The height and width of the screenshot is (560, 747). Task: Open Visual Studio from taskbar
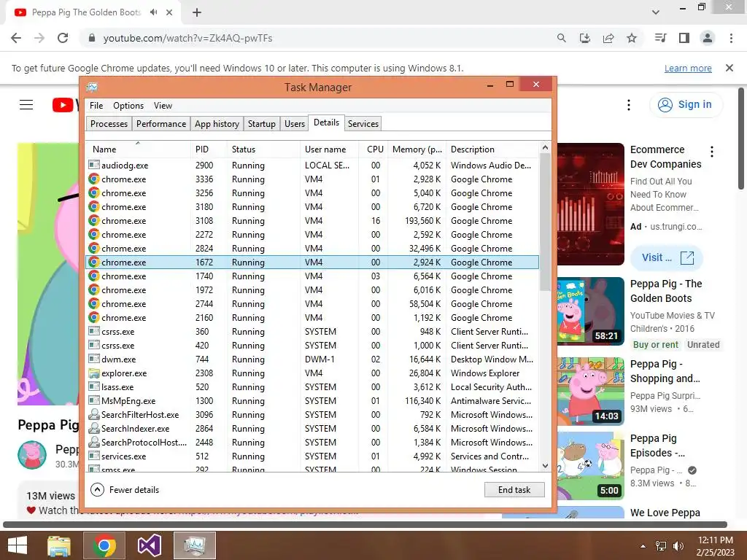point(149,545)
